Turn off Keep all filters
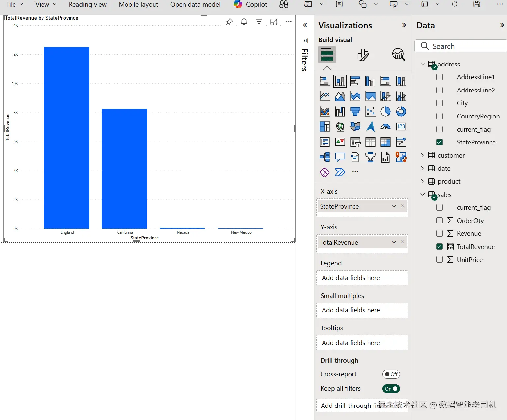 (391, 389)
